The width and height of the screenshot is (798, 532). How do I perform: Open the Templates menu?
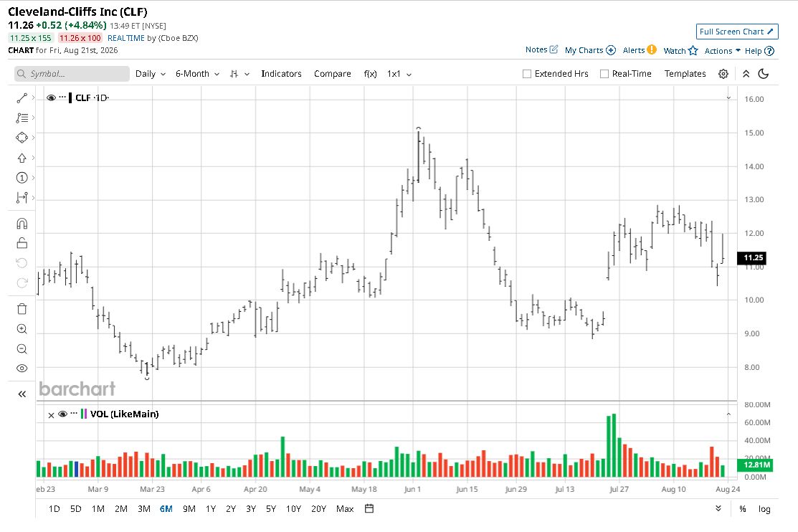click(685, 74)
